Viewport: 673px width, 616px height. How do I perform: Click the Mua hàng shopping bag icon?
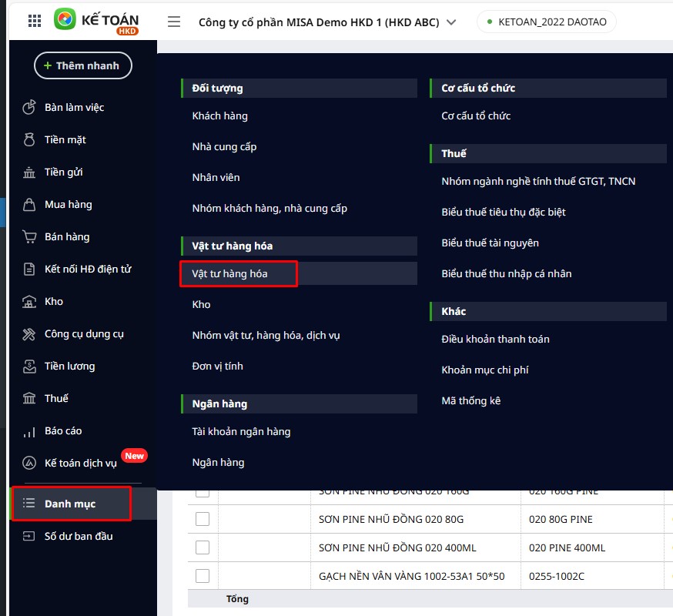[x=29, y=205]
